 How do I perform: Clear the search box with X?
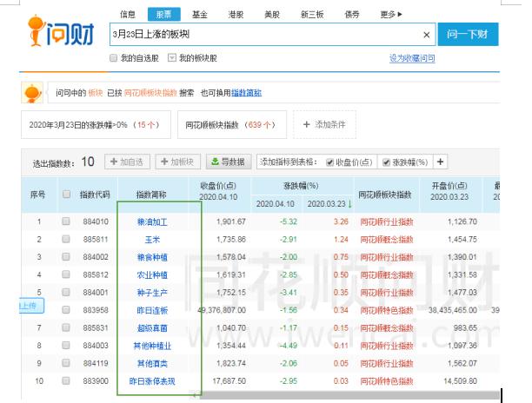(427, 35)
